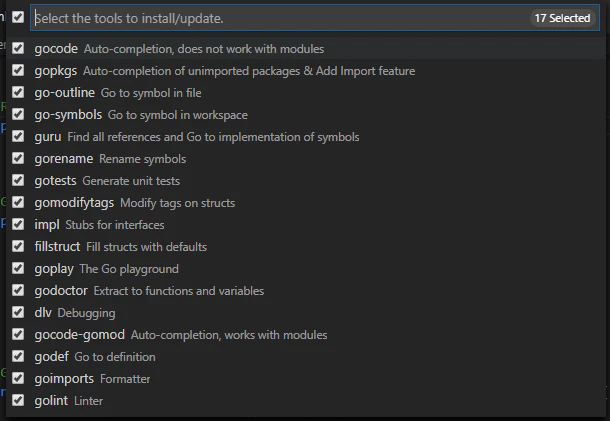Uncheck the gorename checkbox
This screenshot has height=421, width=610.
(x=18, y=158)
